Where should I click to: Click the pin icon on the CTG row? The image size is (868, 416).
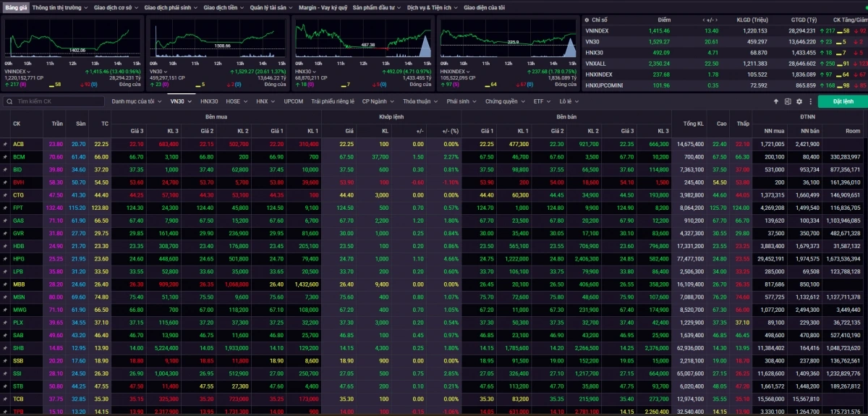point(5,195)
